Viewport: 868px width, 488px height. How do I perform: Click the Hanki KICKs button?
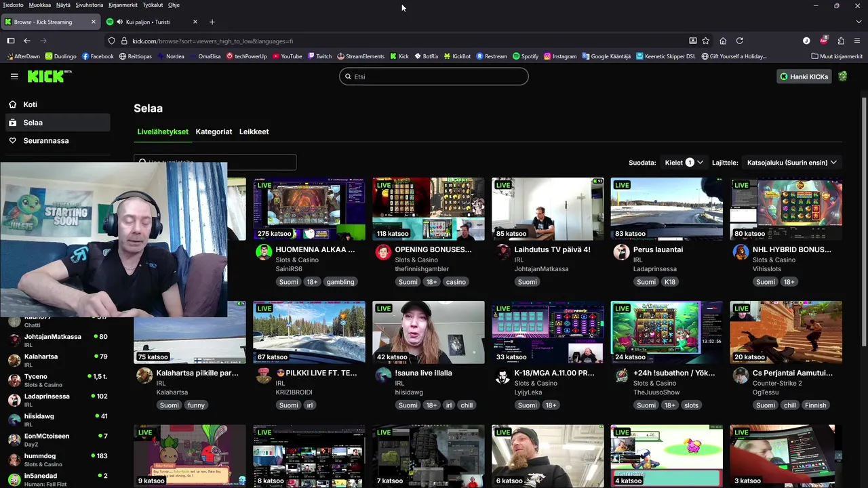[804, 77]
